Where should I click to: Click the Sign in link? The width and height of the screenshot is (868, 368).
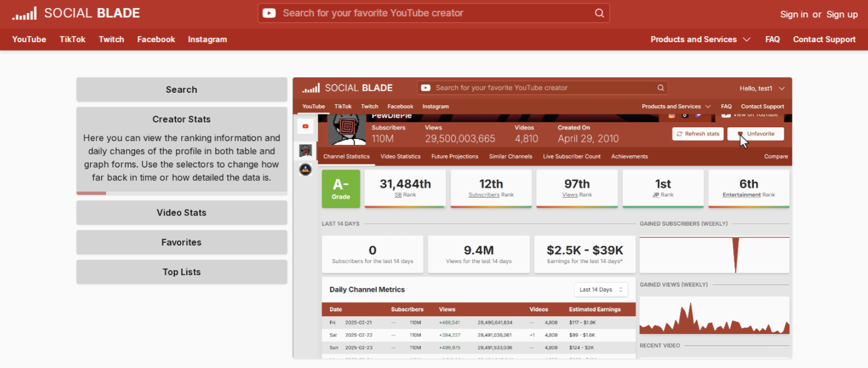794,15
